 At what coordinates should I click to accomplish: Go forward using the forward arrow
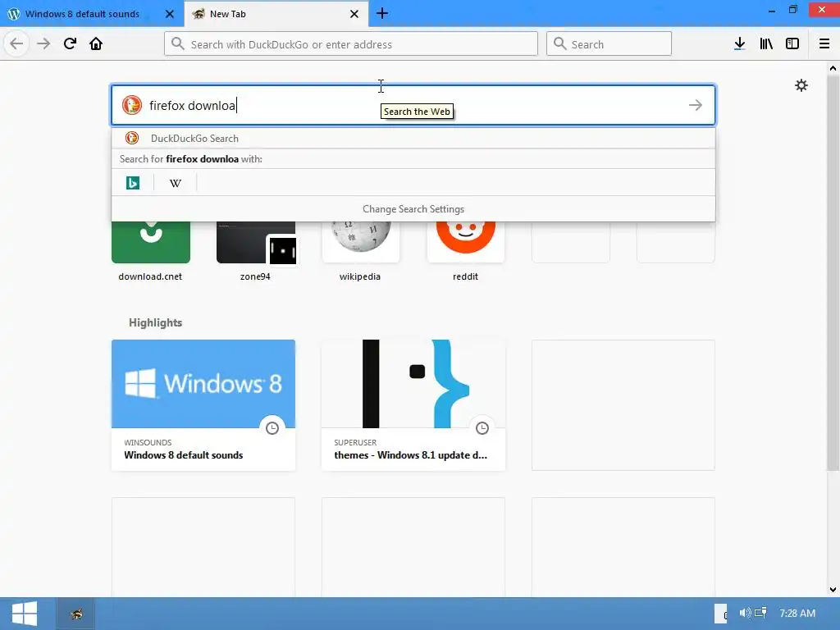[x=43, y=43]
